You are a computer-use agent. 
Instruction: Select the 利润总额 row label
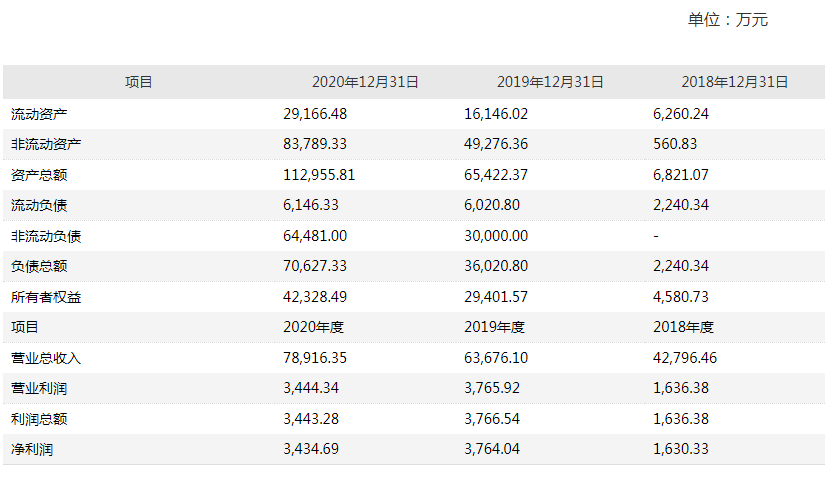(39, 419)
